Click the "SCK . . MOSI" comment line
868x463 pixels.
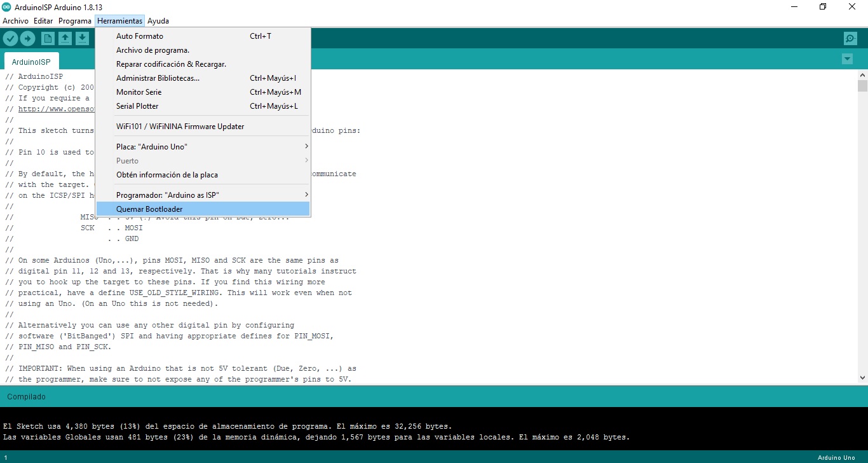[x=112, y=228]
